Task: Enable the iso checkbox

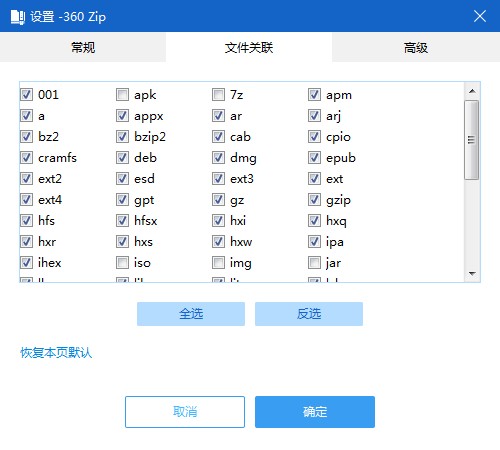Action: coord(122,263)
